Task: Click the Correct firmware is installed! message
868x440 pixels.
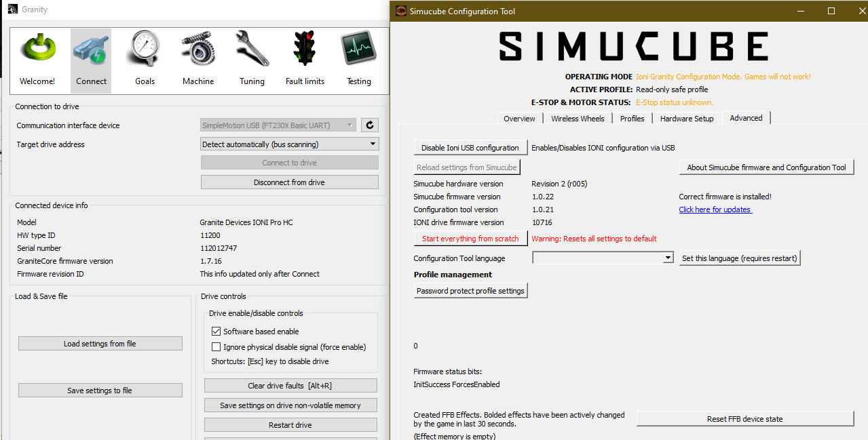Action: point(725,197)
